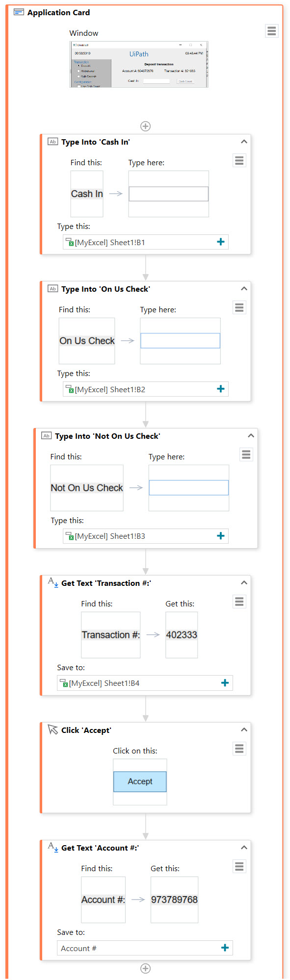The width and height of the screenshot is (290, 980).
Task: Open the options menu on Type Into 'On Us Check'
Action: tap(239, 307)
